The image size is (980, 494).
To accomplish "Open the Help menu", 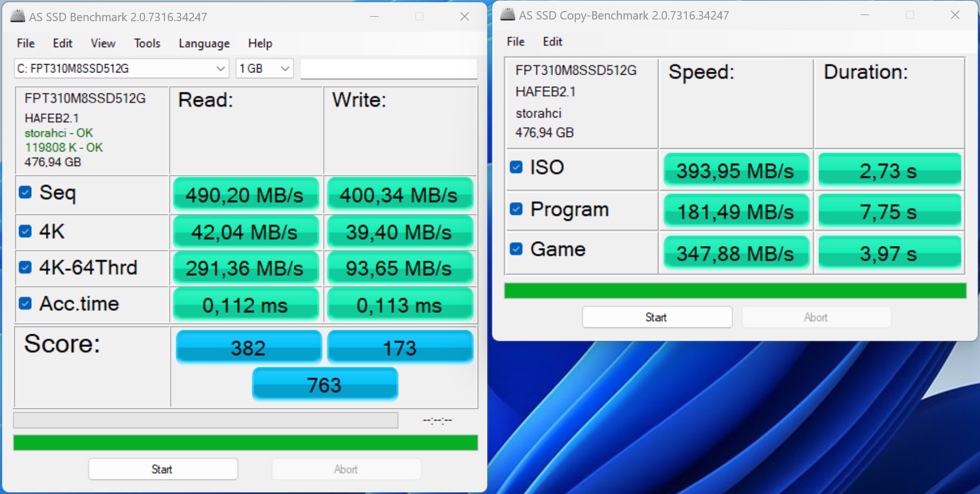I will [260, 43].
